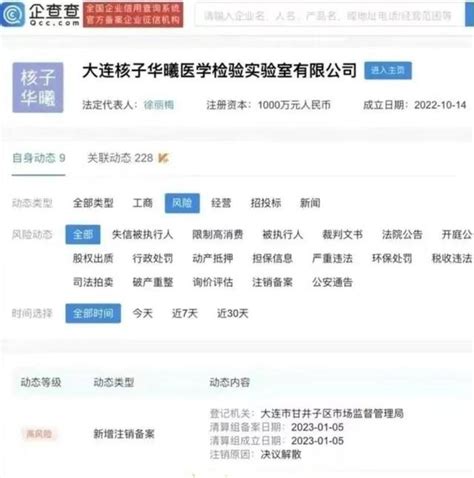Click the 核子华曦 company logo thumbnail
The width and height of the screenshot is (474, 478).
click(x=38, y=87)
